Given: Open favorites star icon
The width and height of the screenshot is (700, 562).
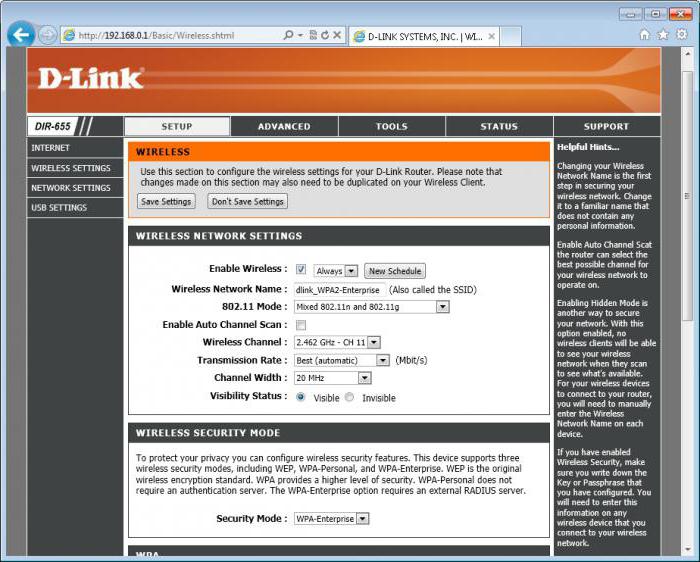Looking at the screenshot, I should (x=663, y=34).
